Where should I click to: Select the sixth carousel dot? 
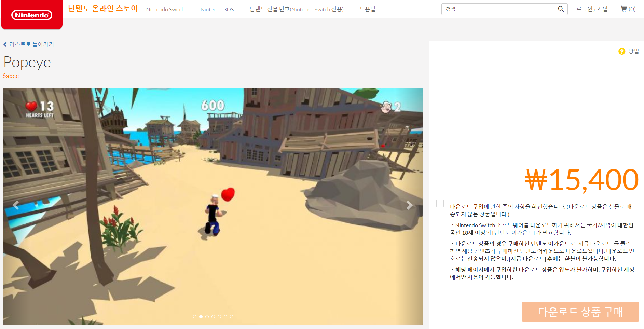225,317
